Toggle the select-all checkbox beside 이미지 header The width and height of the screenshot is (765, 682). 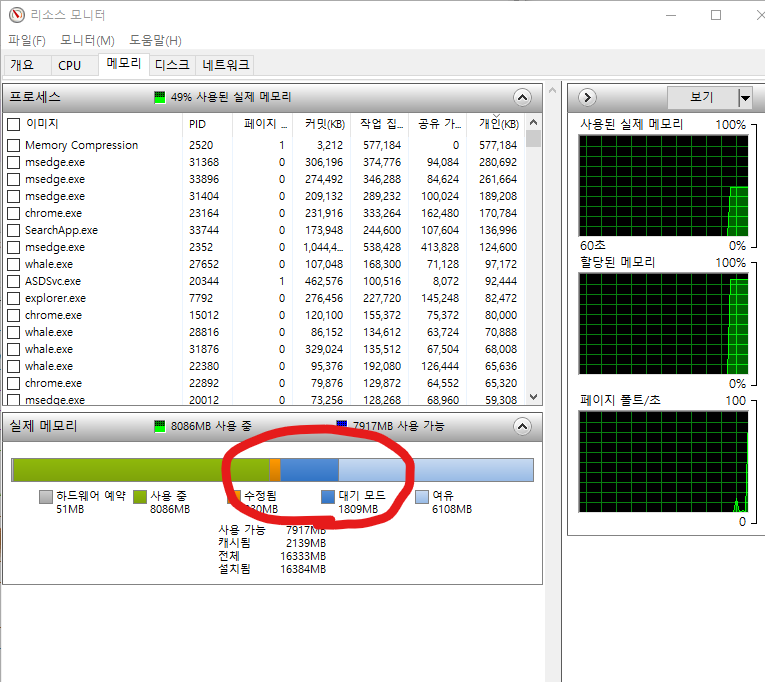click(14, 124)
